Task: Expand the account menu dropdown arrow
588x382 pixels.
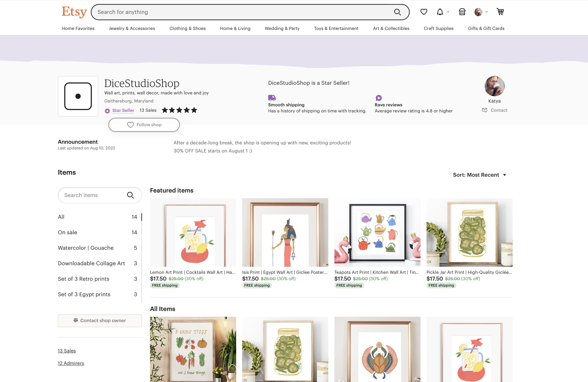Action: coord(486,12)
